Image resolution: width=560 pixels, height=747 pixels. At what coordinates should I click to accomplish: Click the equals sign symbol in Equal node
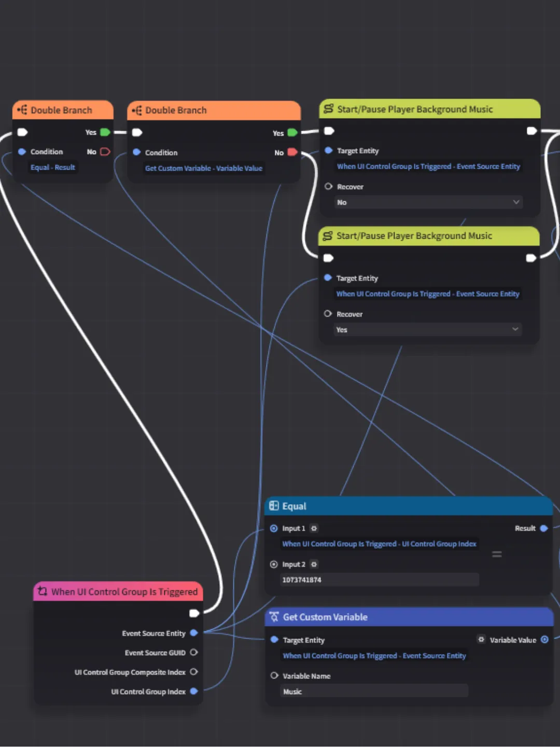(x=497, y=554)
